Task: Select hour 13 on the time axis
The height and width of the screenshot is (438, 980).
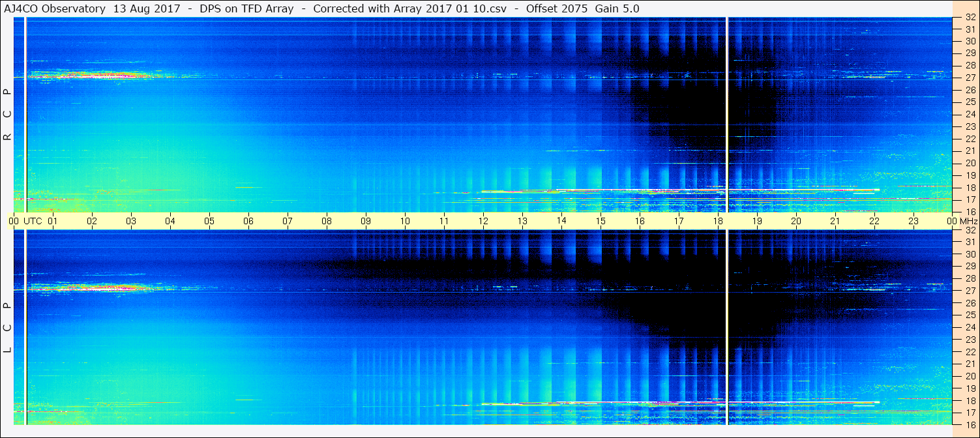Action: click(x=522, y=221)
